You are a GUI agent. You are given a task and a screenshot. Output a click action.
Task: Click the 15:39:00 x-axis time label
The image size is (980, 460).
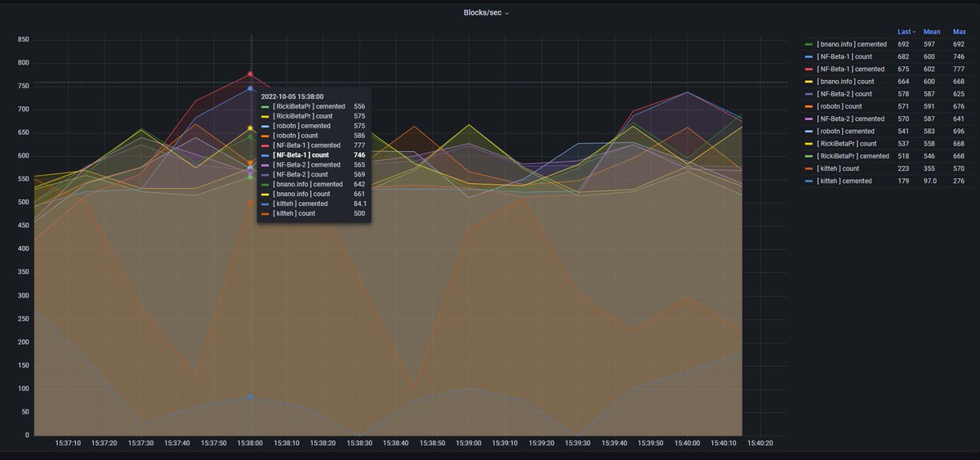468,444
